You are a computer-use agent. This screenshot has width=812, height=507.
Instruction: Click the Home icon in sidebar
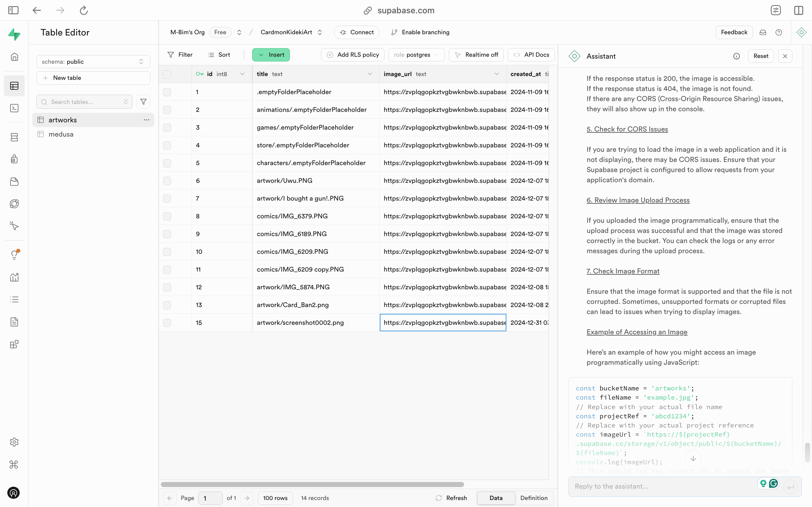[14, 57]
